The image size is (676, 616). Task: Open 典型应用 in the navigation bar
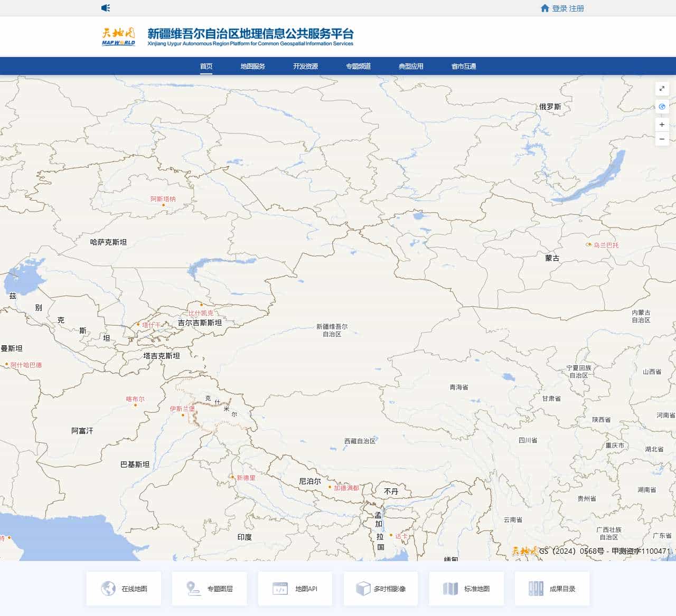(x=411, y=67)
